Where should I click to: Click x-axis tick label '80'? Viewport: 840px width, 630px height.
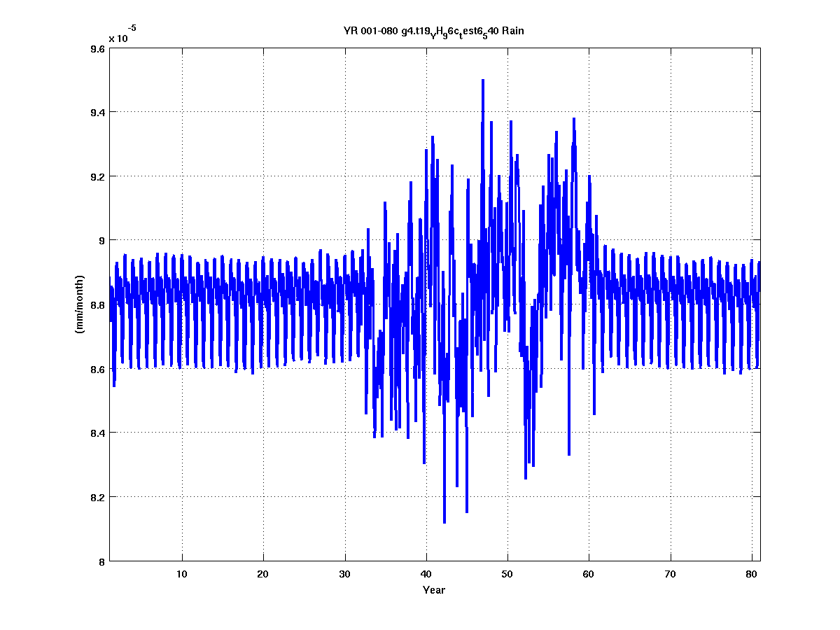[x=752, y=573]
